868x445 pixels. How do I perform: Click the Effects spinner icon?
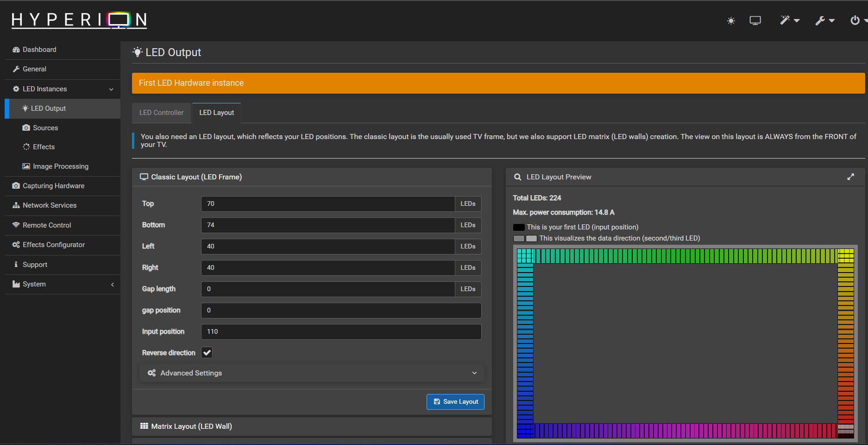(x=26, y=147)
